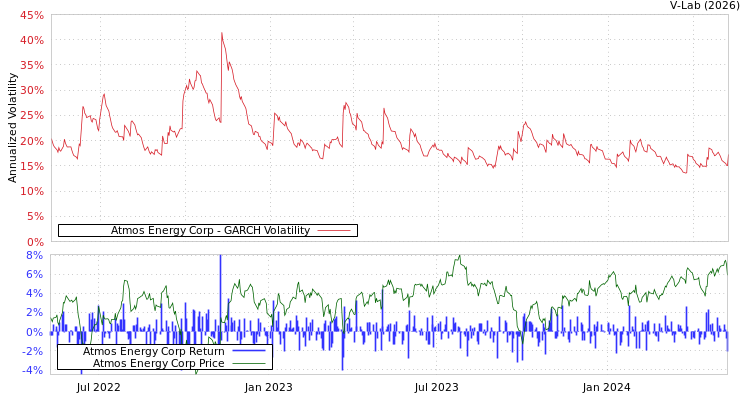Click the tallest blue return spike

[220, 258]
